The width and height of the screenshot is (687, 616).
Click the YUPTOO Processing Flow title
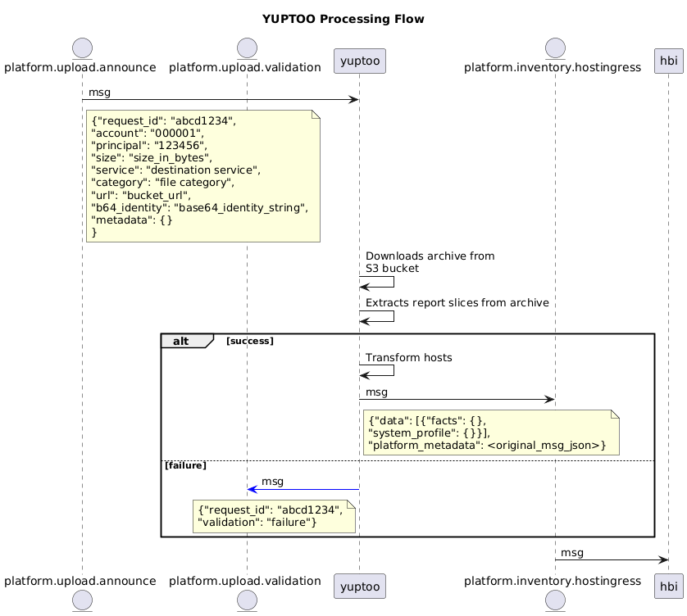[343, 20]
